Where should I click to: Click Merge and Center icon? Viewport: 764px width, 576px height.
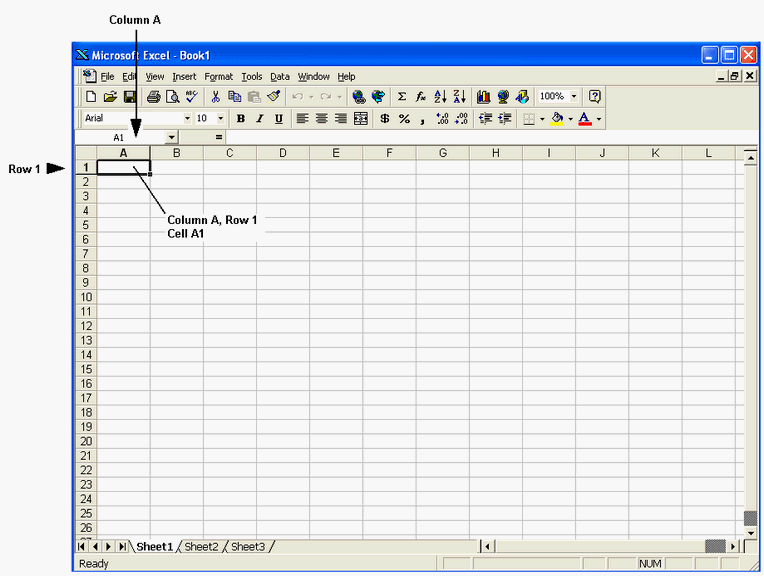tap(361, 118)
